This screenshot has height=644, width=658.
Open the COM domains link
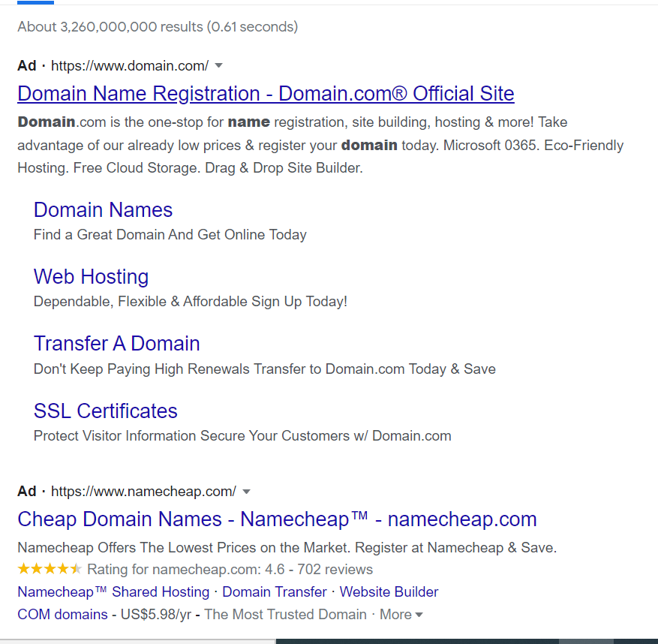tap(62, 615)
